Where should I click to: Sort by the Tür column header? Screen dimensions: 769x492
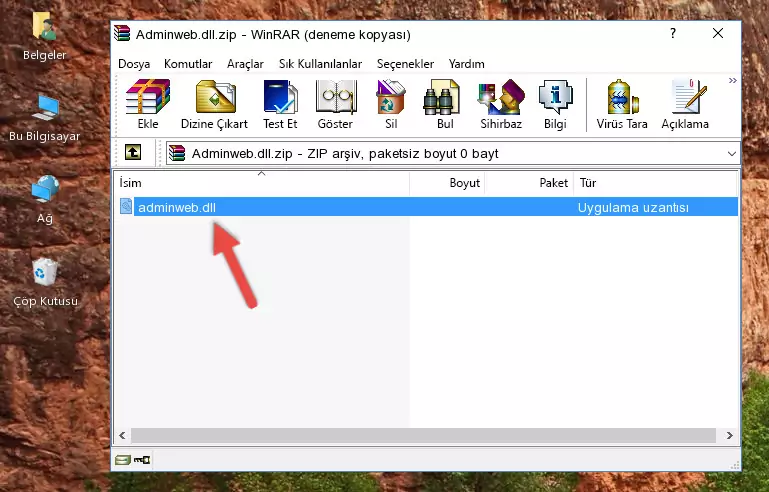655,182
